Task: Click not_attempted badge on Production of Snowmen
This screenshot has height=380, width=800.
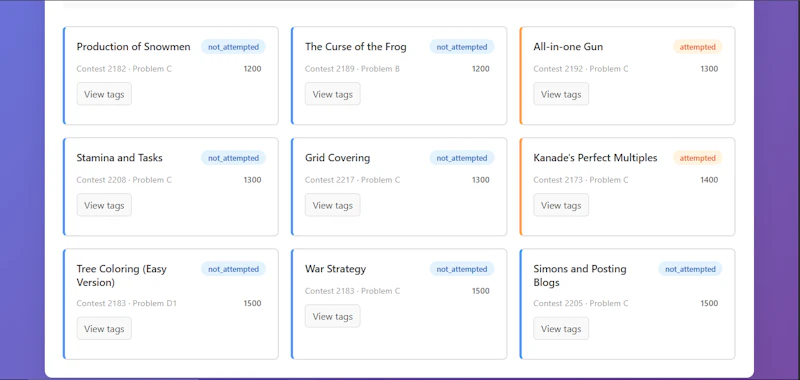Action: (x=233, y=47)
